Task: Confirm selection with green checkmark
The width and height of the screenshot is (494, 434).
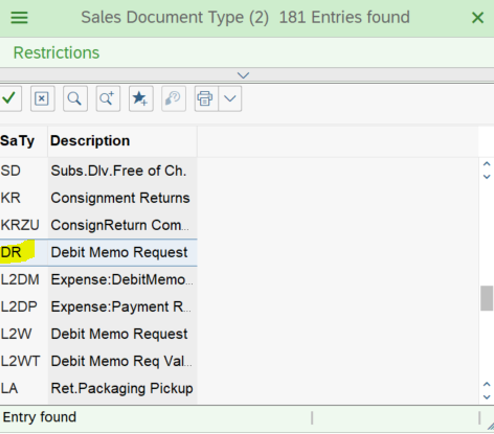Action: click(x=9, y=99)
